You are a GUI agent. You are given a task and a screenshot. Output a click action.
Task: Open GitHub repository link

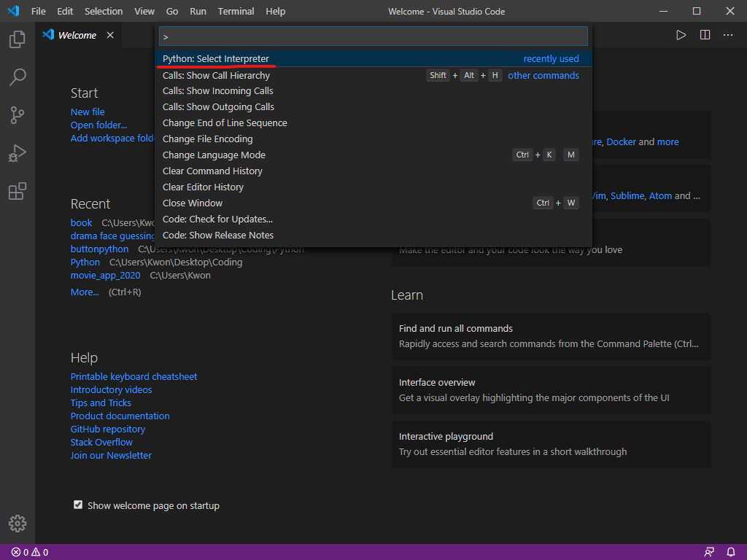tap(108, 429)
